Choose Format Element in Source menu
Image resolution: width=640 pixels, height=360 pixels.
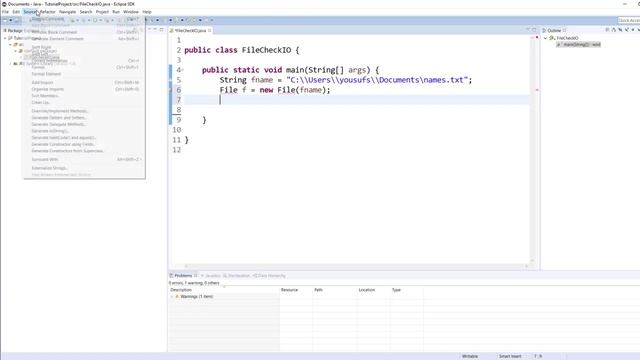[x=84, y=74]
